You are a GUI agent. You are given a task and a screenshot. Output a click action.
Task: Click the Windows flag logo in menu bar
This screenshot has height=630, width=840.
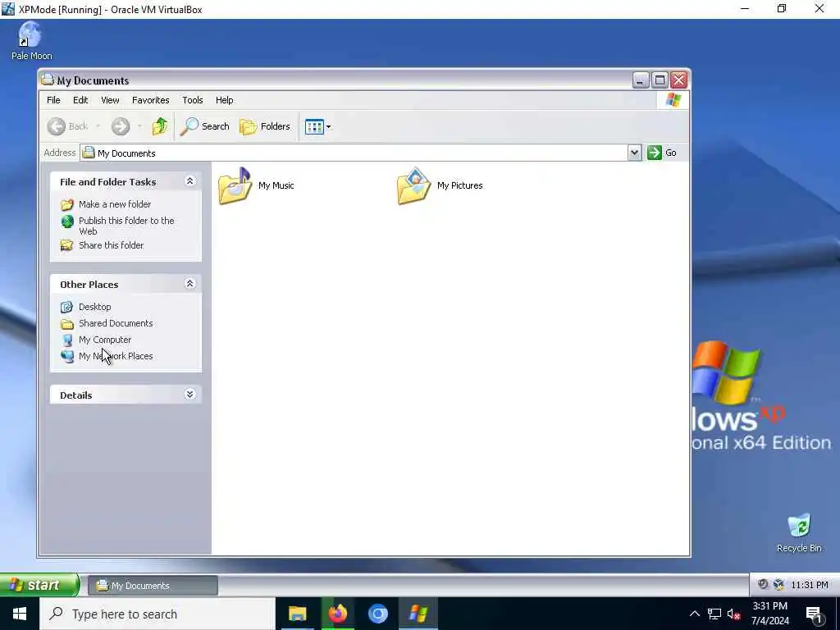[673, 100]
